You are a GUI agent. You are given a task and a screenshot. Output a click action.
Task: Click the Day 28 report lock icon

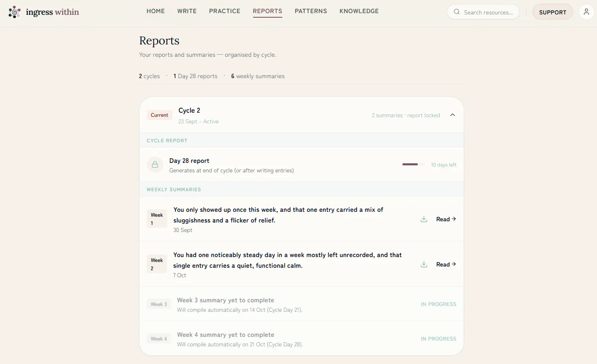pyautogui.click(x=155, y=165)
